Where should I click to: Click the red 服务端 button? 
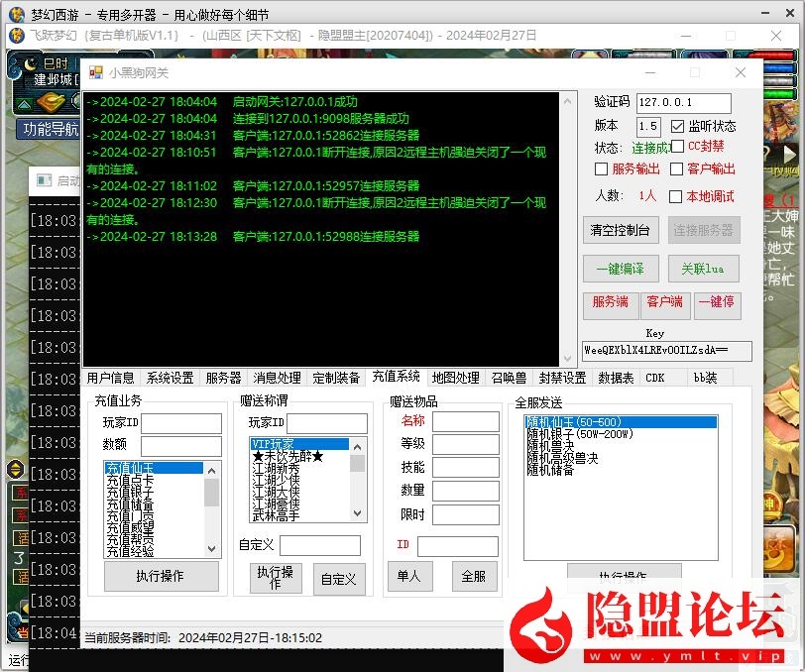611,306
